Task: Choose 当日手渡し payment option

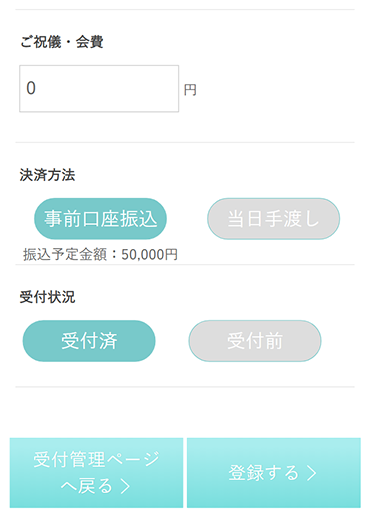Action: coord(273,219)
